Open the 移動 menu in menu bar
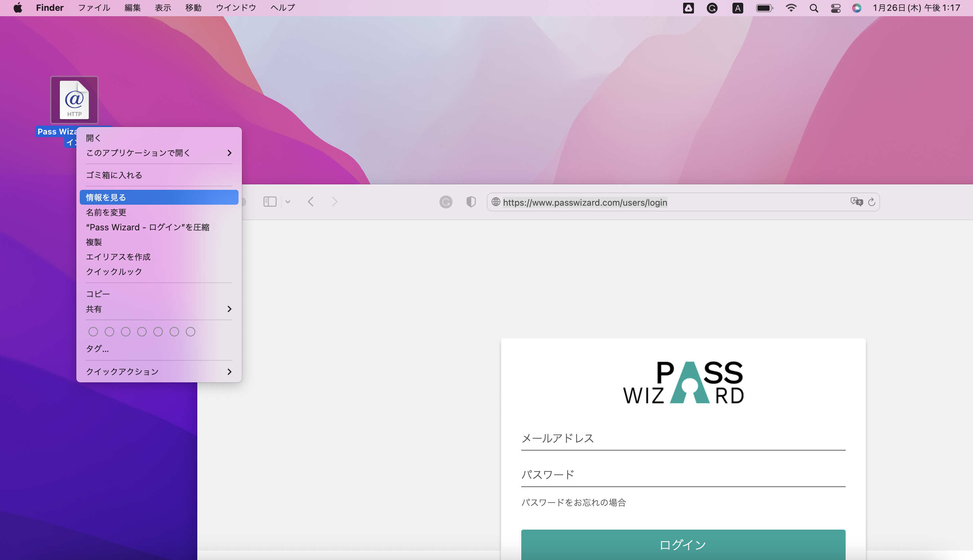The width and height of the screenshot is (973, 560). pyautogui.click(x=193, y=8)
